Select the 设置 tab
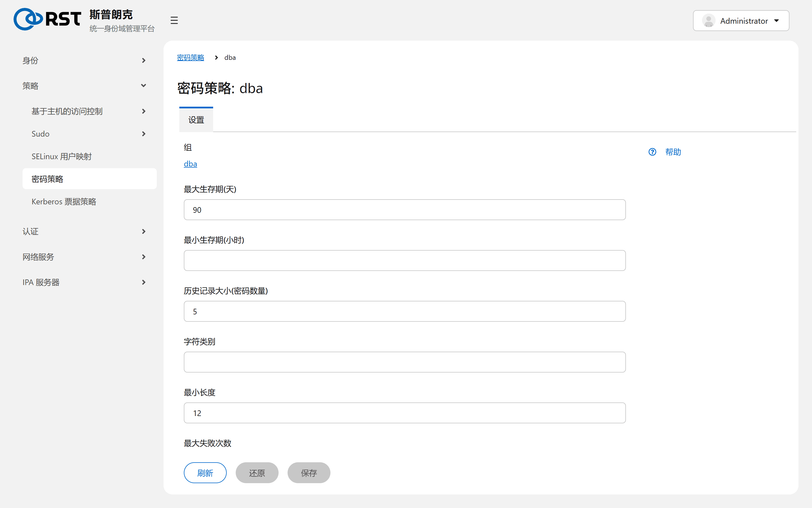Viewport: 812px width, 508px height. (196, 120)
